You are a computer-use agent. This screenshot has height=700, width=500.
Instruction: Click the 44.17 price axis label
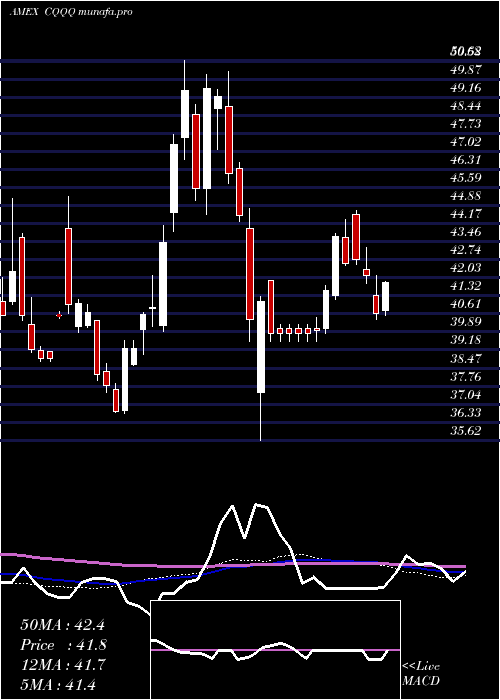click(466, 214)
